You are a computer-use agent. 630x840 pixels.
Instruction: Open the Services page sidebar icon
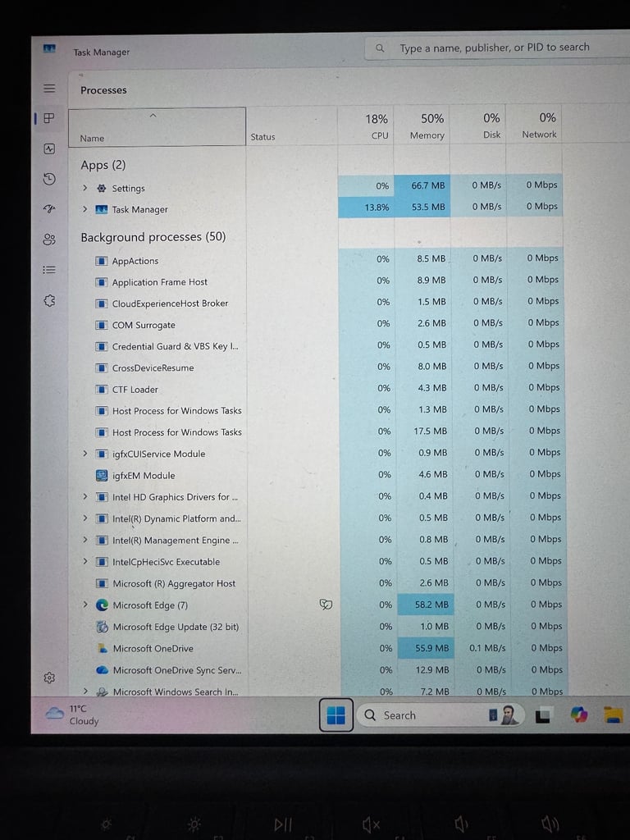[x=49, y=300]
